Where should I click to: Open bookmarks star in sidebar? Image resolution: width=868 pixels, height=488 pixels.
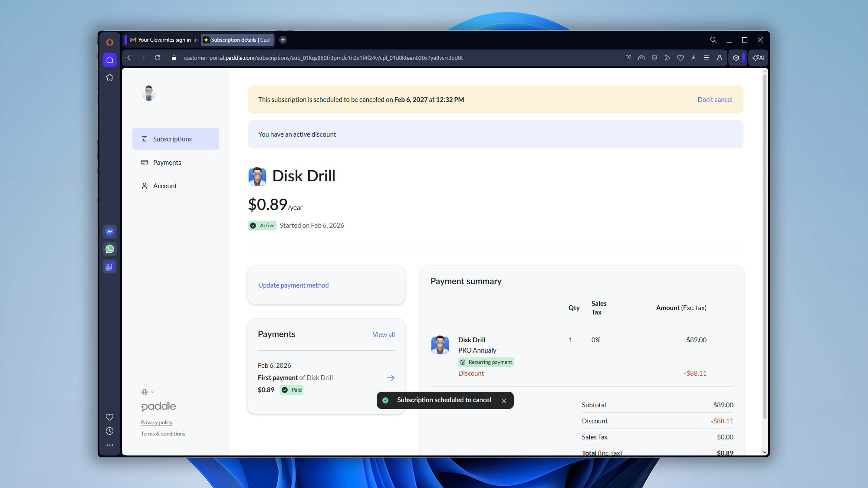click(110, 77)
